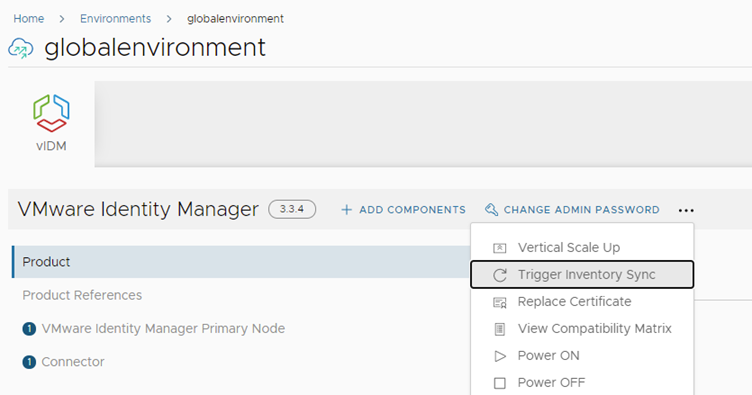This screenshot has width=752, height=395.
Task: Go to the Home breadcrumb link
Action: pos(29,19)
